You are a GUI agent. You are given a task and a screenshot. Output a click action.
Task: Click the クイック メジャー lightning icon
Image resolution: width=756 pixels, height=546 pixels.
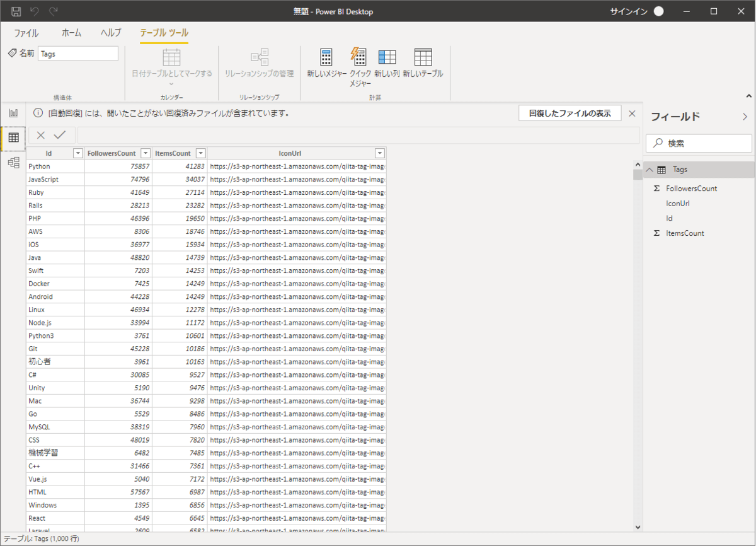pos(358,57)
